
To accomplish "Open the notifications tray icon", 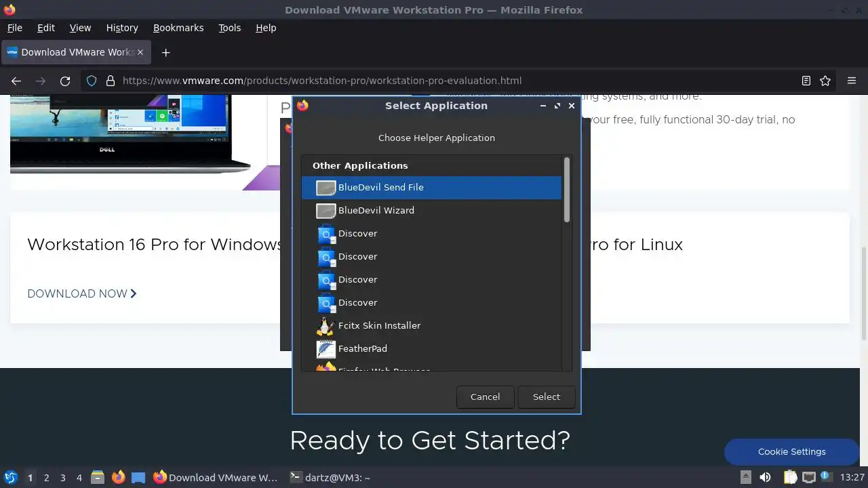I will (x=825, y=478).
